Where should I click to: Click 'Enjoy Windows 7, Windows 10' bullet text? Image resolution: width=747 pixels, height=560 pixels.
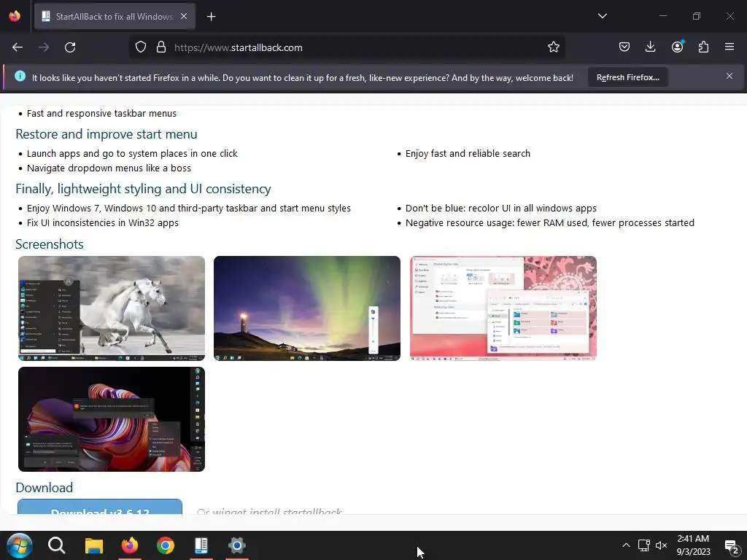click(189, 209)
